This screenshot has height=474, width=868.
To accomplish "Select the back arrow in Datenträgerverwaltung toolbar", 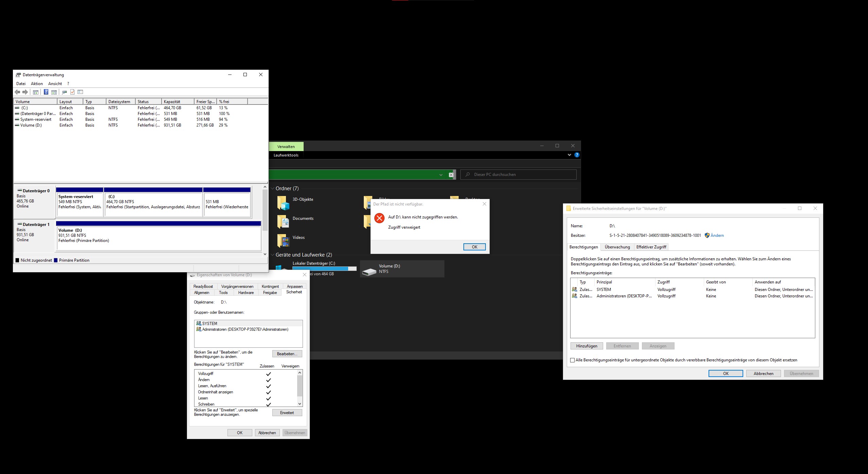I will pyautogui.click(x=18, y=92).
